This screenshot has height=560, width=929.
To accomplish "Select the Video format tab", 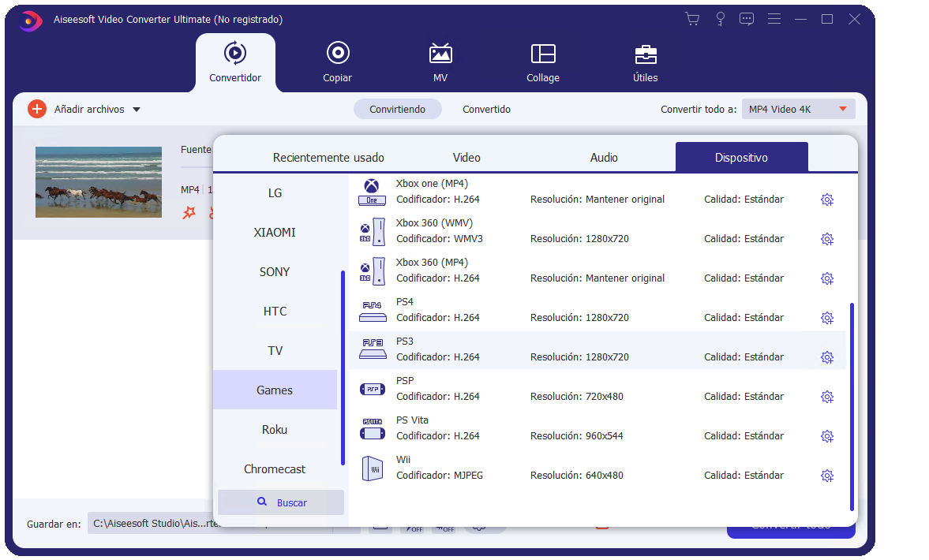I will click(x=466, y=158).
